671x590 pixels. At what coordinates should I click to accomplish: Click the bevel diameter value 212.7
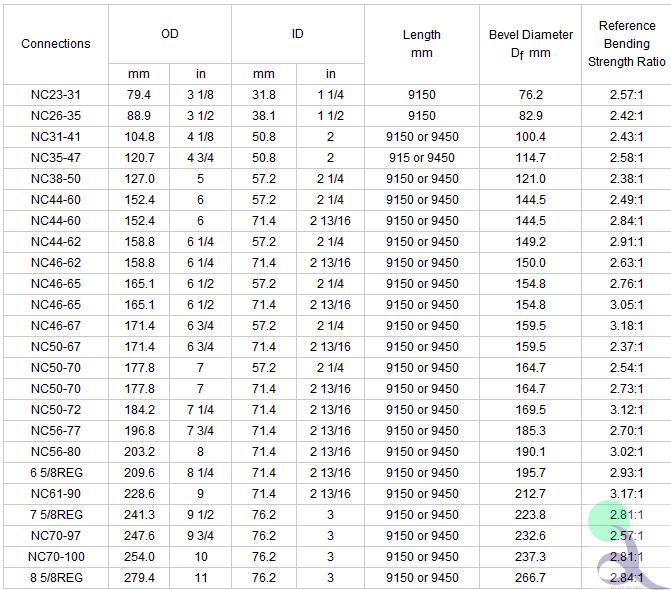531,494
